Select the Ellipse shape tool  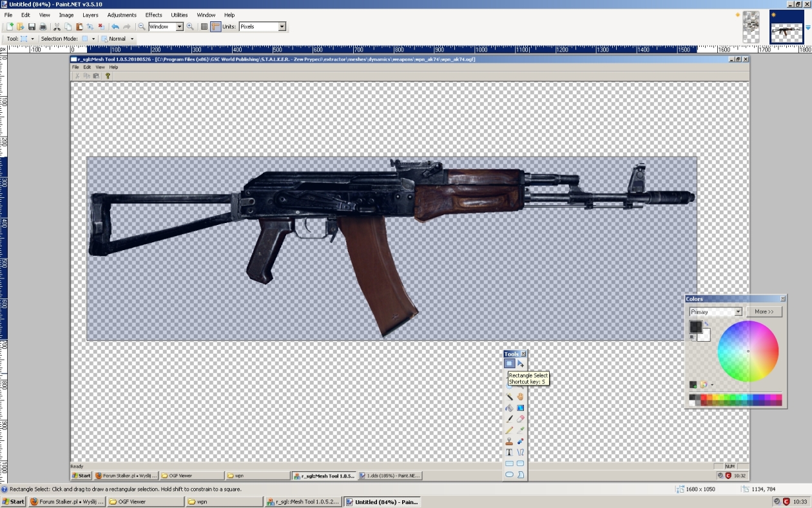click(509, 474)
